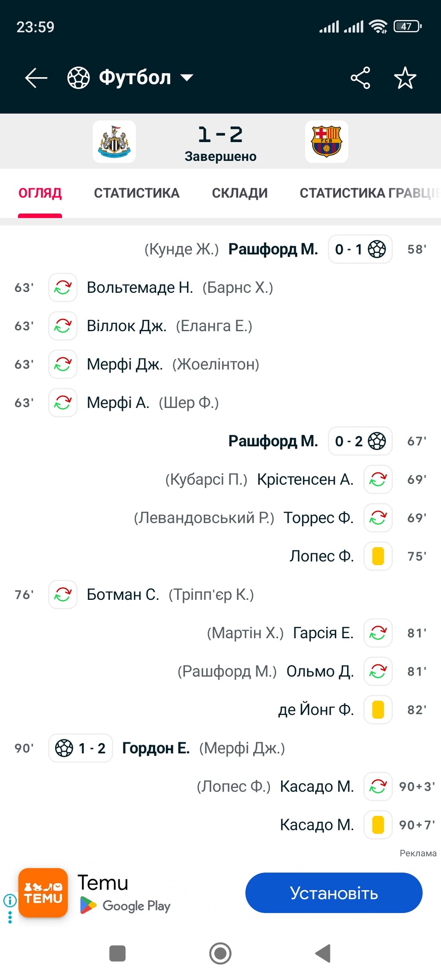Open the Футбол sport dropdown
The width and height of the screenshot is (441, 980).
pyautogui.click(x=131, y=78)
